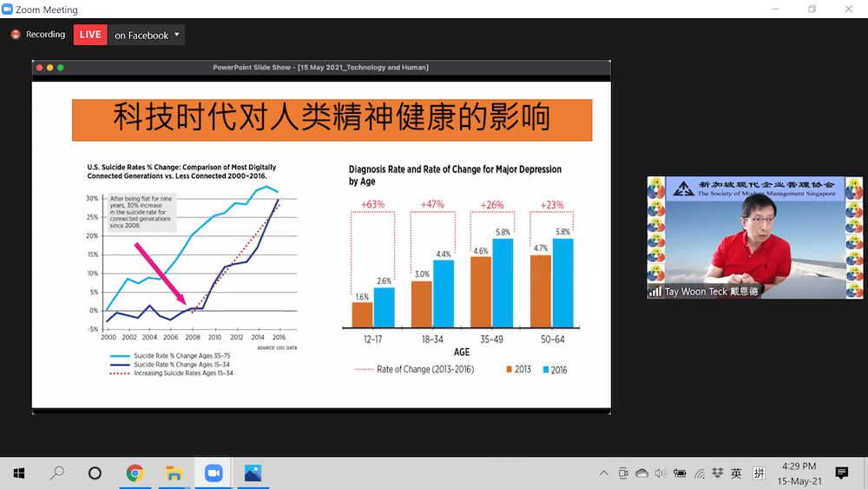This screenshot has width=868, height=489.
Task: Click the Meet Now tray icon
Action: point(623,473)
